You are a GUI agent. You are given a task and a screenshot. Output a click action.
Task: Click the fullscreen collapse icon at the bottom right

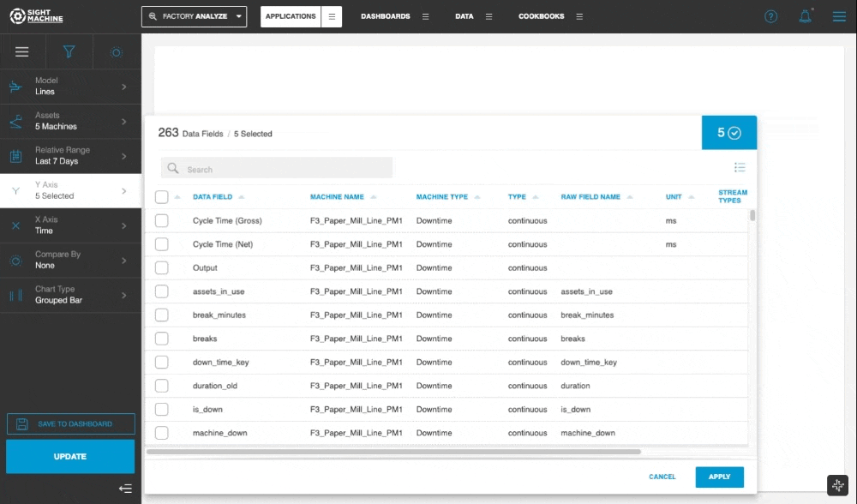click(x=838, y=485)
